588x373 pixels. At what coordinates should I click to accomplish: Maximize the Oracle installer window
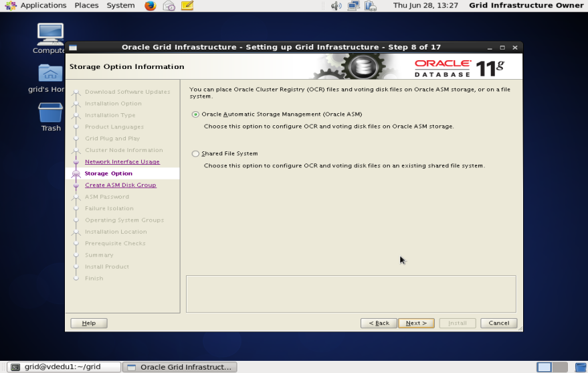coord(502,48)
